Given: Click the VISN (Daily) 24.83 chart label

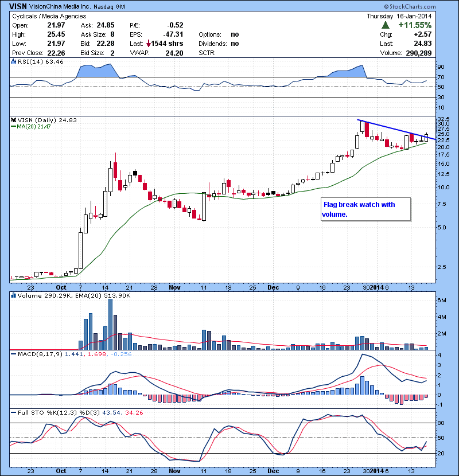Looking at the screenshot, I should [x=47, y=120].
